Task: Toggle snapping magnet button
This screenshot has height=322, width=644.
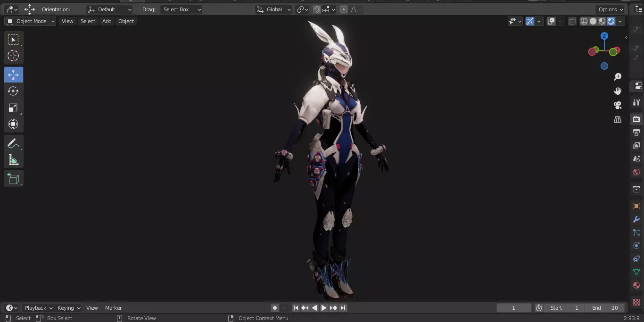Action: click(x=317, y=9)
